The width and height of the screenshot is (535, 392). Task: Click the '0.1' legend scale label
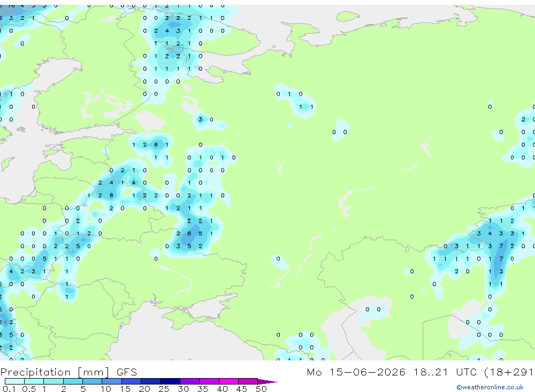[9, 389]
